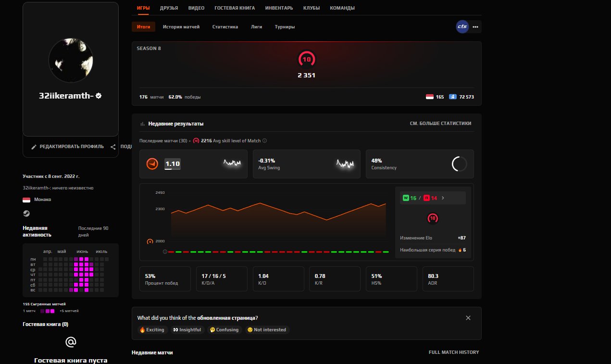This screenshot has width=611, height=364.
Task: Click the Monaco flag in profile info
Action: 26,200
